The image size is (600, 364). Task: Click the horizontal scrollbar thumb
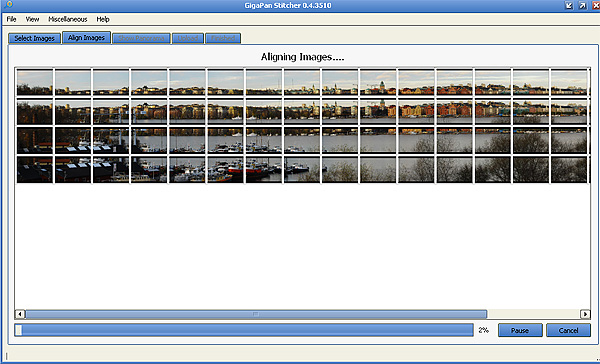256,314
